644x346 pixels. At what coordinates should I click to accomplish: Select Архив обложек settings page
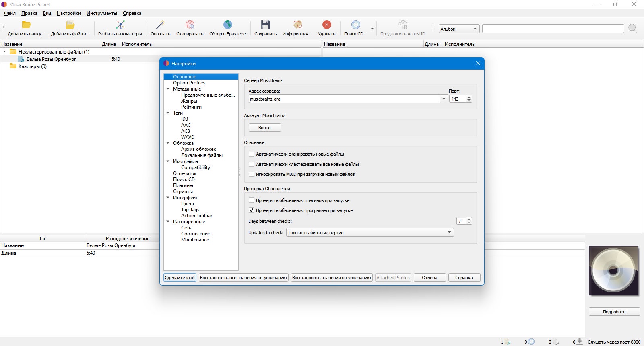coord(198,149)
